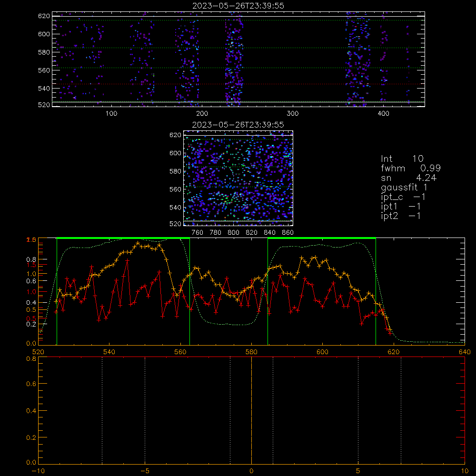The image size is (476, 476).
Task: Click the square zoomed detector image in the middle
Action: (238, 178)
